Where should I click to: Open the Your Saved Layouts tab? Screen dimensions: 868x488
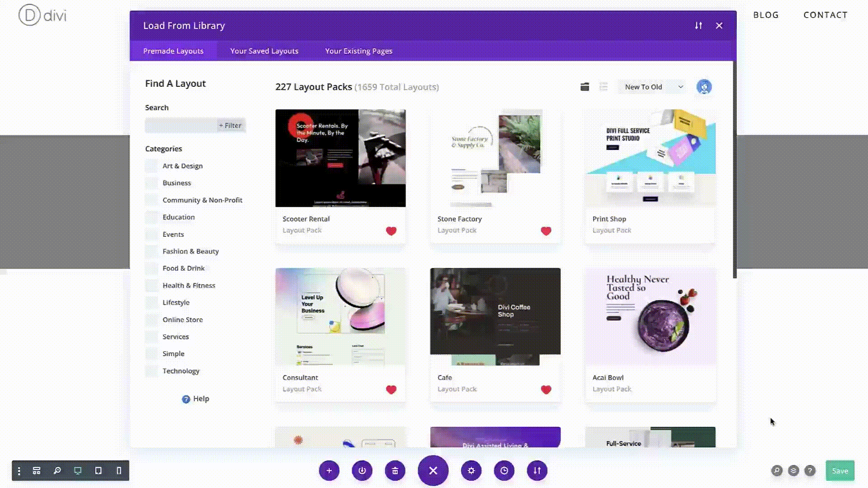[x=264, y=51]
